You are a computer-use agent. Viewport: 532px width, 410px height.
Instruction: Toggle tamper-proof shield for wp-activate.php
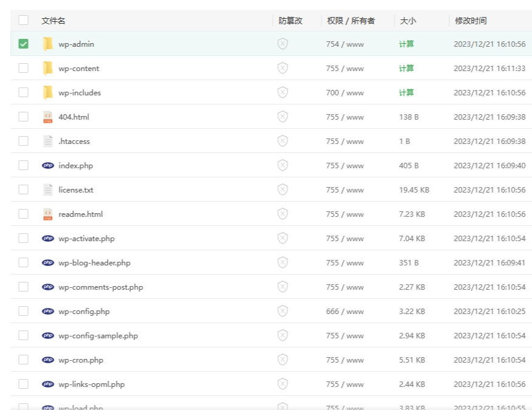(x=283, y=238)
